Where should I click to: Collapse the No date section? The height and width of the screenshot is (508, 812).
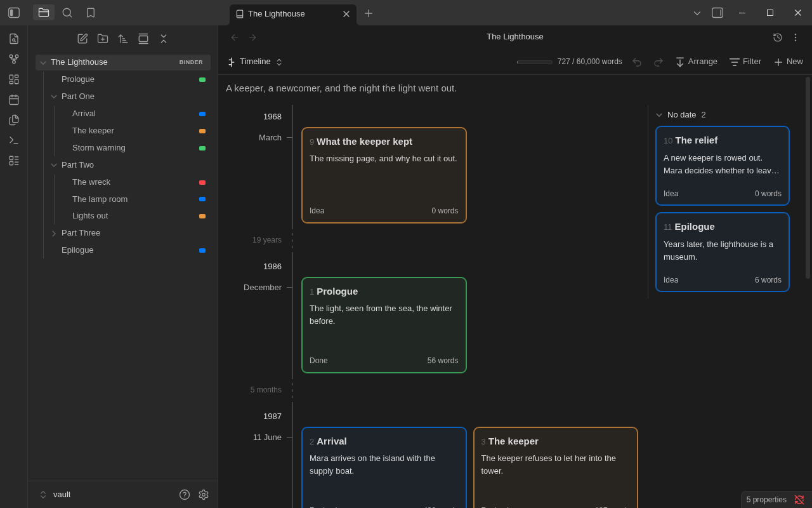(659, 115)
